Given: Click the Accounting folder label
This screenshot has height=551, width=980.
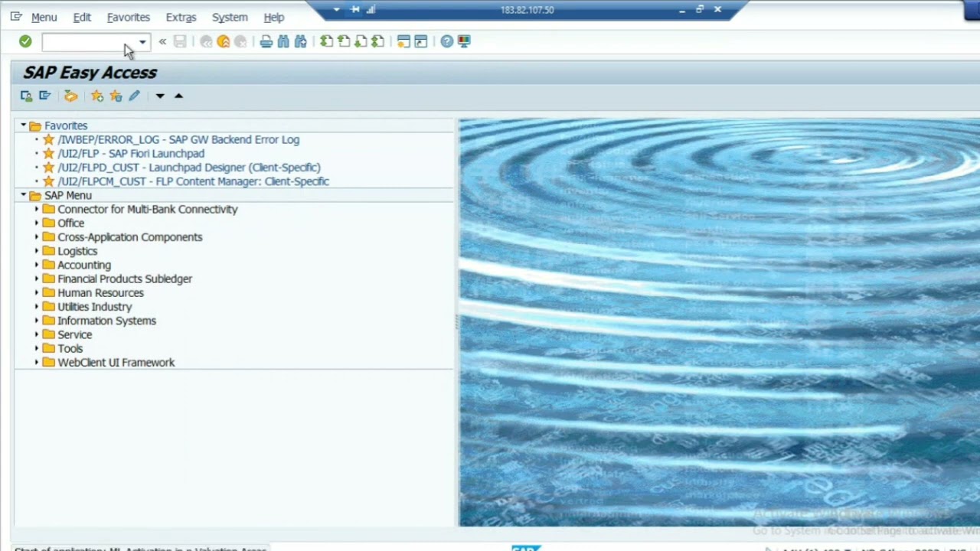Looking at the screenshot, I should [84, 265].
